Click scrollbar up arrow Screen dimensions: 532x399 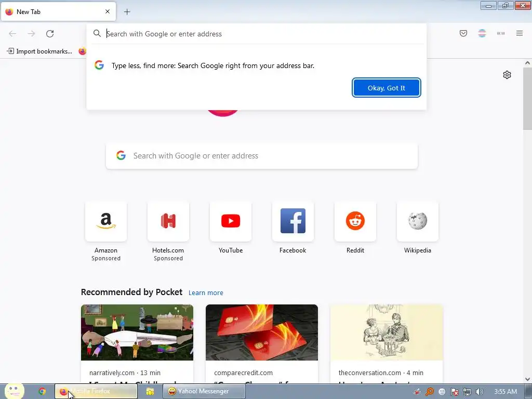527,63
